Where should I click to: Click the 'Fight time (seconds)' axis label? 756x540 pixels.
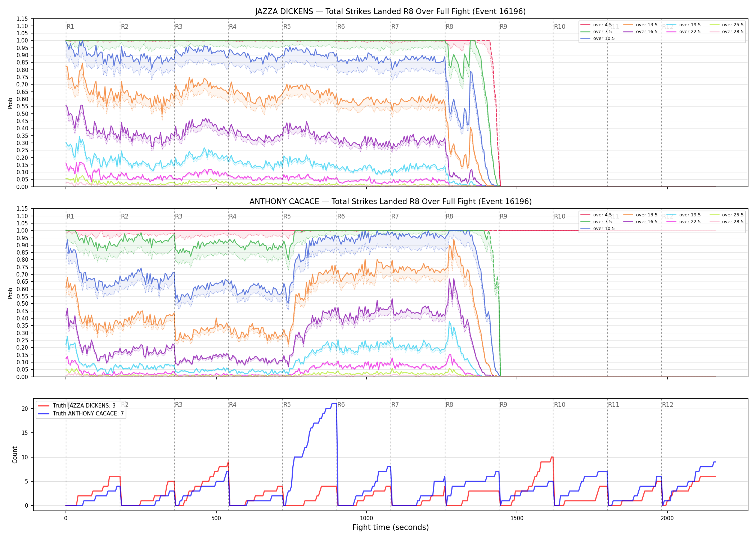[x=391, y=527]
